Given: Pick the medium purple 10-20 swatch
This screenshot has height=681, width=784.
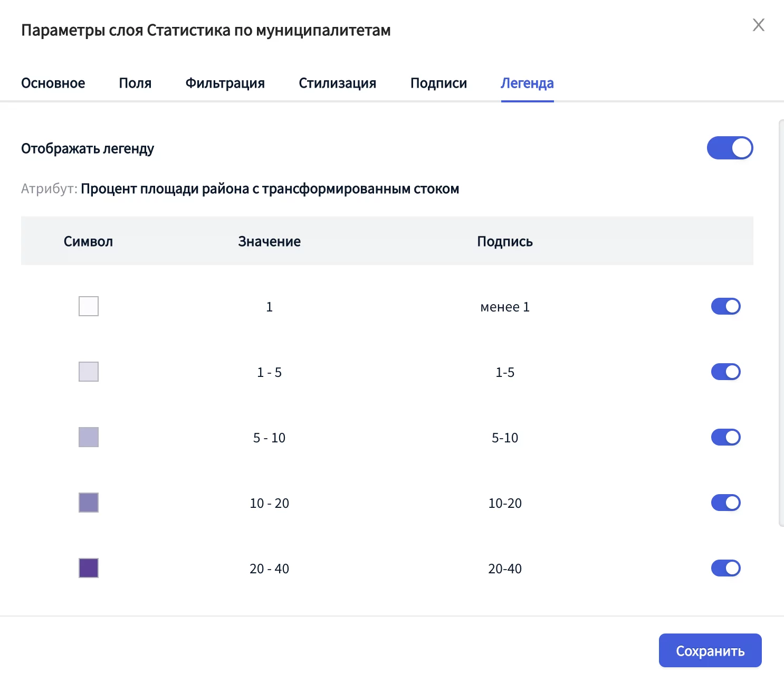Looking at the screenshot, I should [x=89, y=503].
